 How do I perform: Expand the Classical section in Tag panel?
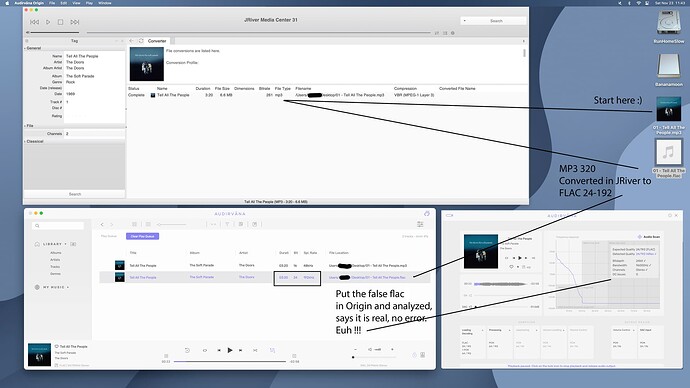34,141
